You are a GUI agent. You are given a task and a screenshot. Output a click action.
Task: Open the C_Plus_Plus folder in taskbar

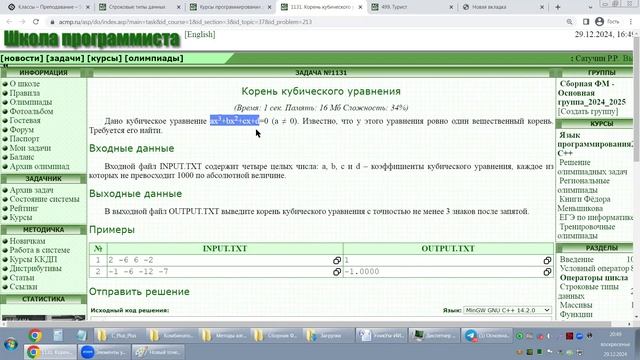tap(118, 336)
